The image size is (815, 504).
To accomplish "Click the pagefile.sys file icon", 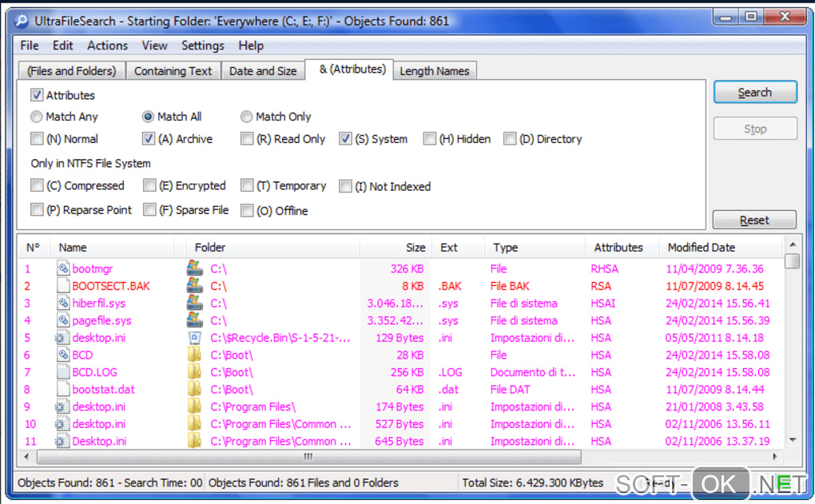I will pyautogui.click(x=63, y=320).
